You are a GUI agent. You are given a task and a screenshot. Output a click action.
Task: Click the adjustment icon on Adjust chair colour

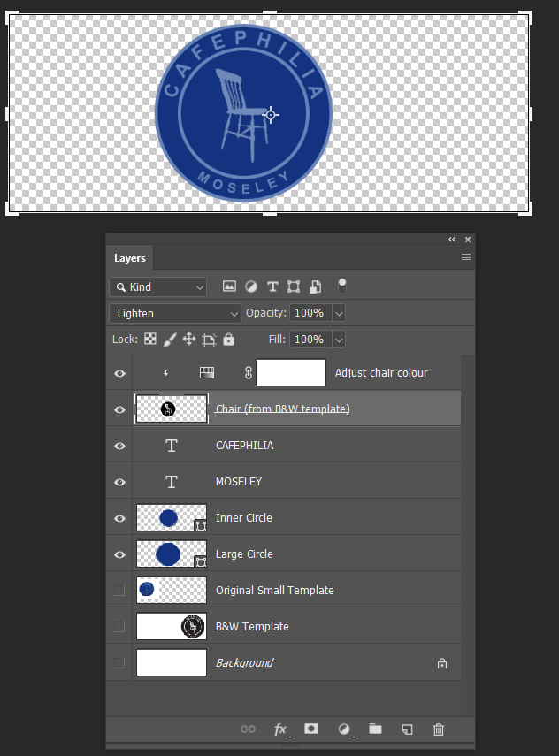207,373
